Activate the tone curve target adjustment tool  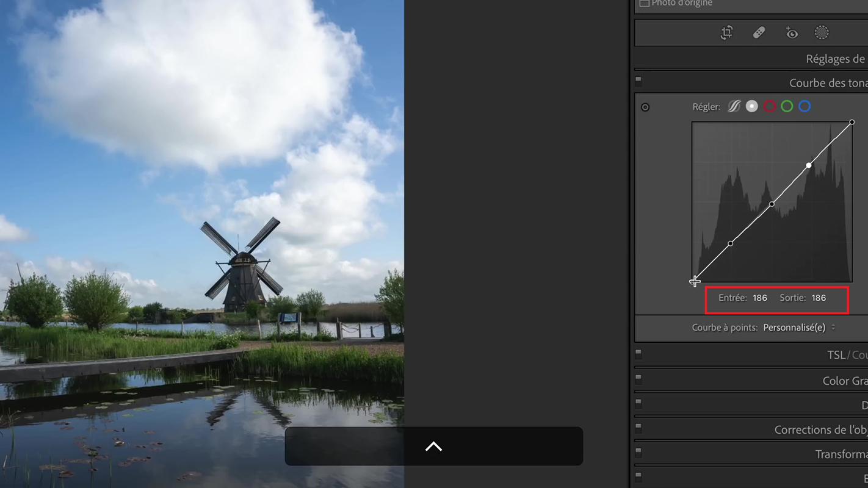[645, 107]
